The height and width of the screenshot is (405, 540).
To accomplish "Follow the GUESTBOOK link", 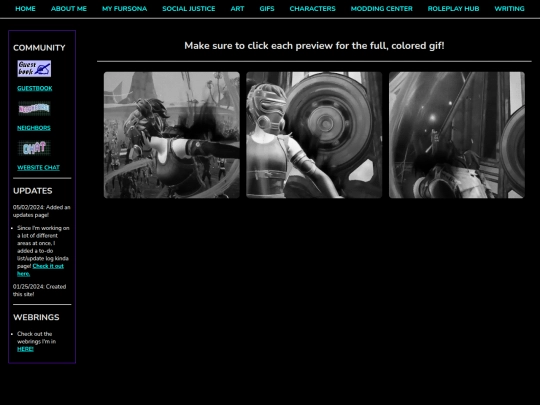I will (35, 89).
